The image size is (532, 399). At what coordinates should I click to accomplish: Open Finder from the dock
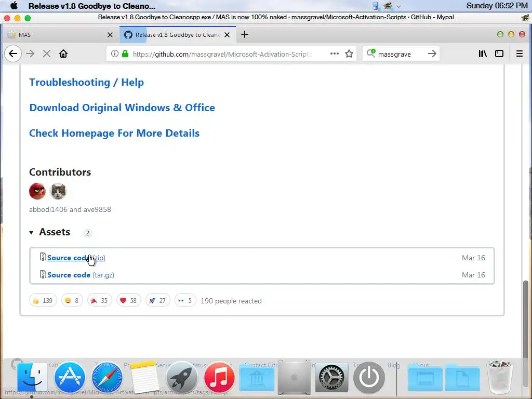32,377
